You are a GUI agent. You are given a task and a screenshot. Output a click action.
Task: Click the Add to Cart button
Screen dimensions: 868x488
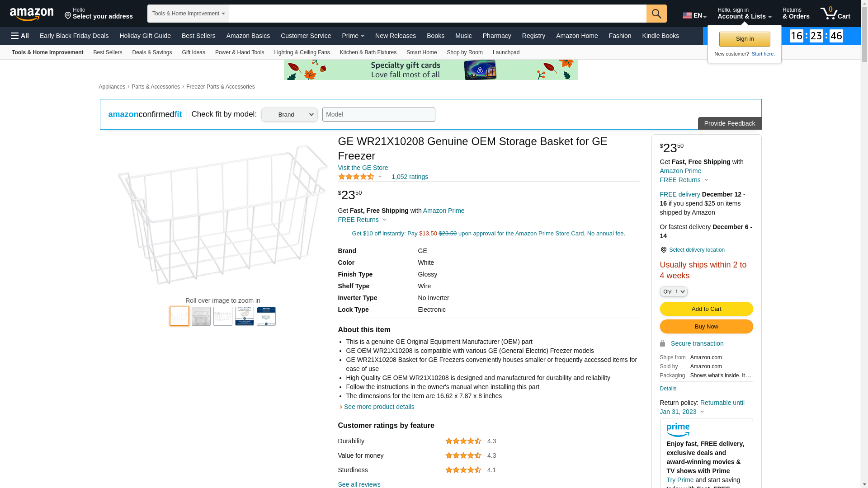706,309
